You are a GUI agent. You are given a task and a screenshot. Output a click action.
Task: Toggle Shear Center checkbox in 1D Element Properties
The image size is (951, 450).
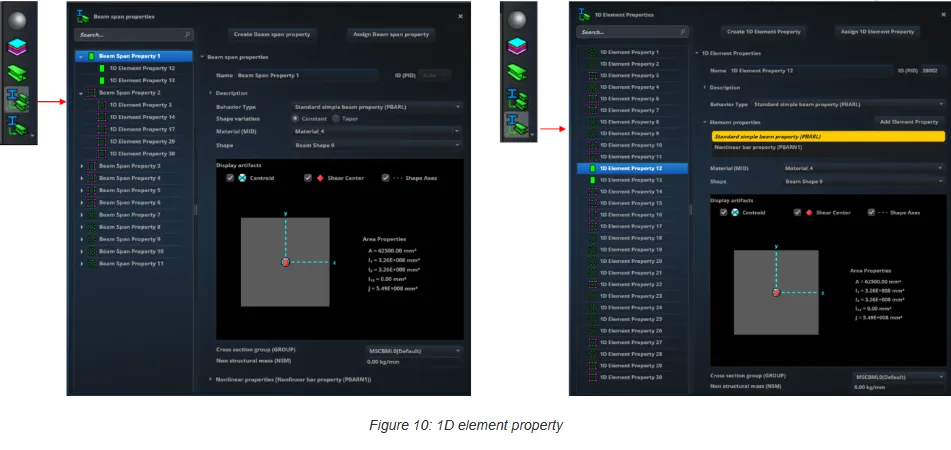pos(797,212)
